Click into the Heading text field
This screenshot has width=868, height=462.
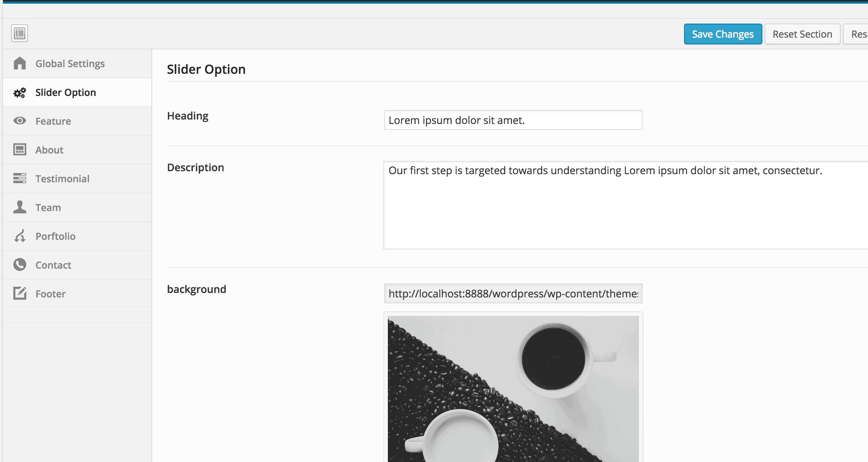[513, 120]
